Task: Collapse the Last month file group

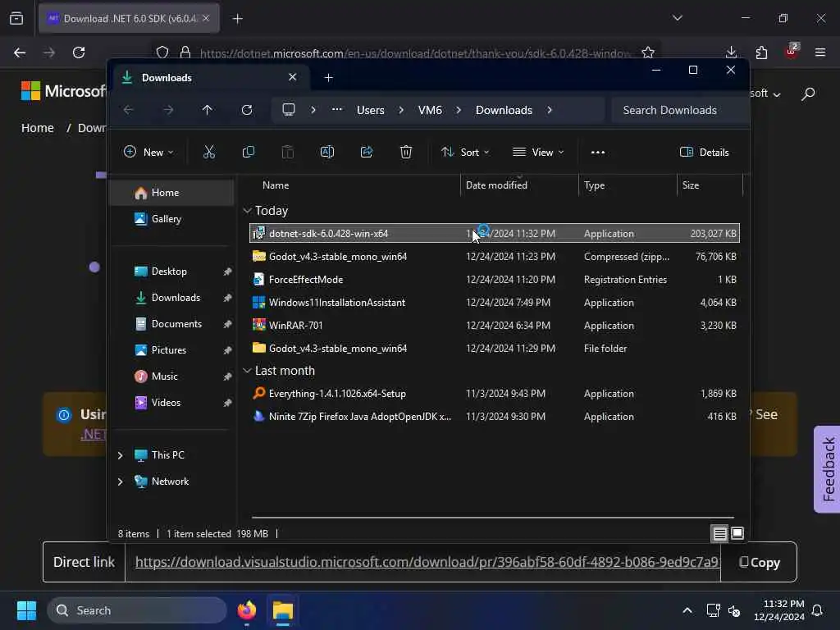Action: pos(247,371)
